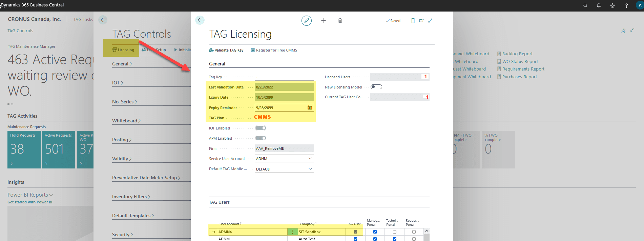The height and width of the screenshot is (241, 644).
Task: Open the notifications bell icon
Action: tap(599, 5)
